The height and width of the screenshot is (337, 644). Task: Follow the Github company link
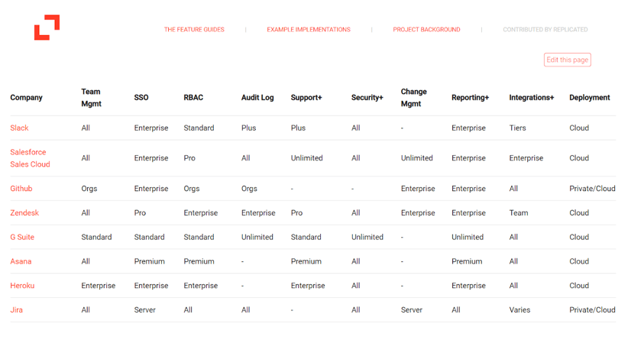click(x=21, y=189)
